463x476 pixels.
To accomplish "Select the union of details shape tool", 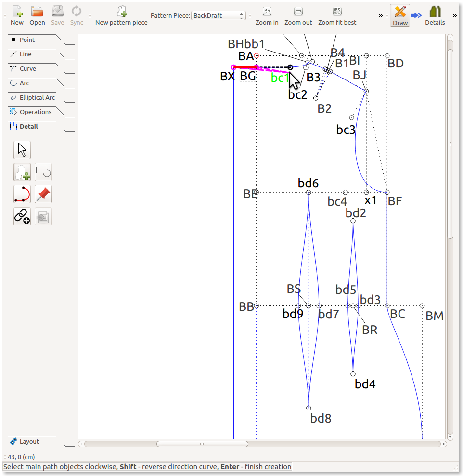I will click(x=43, y=172).
